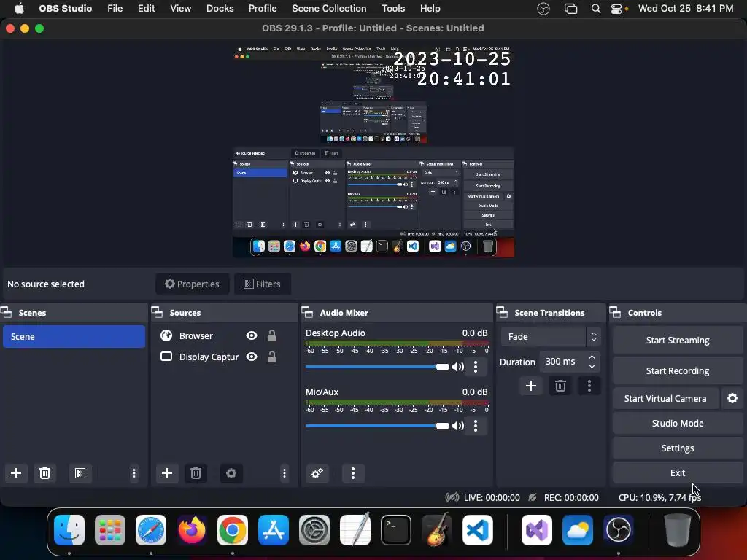Viewport: 747px width, 560px height.
Task: Open source Properties button in toolbar
Action: point(192,284)
